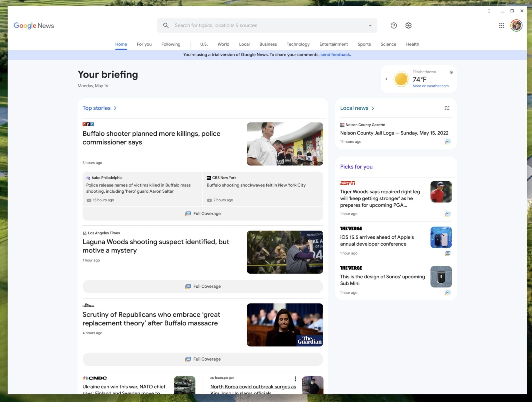Click the search topics input field

click(267, 26)
